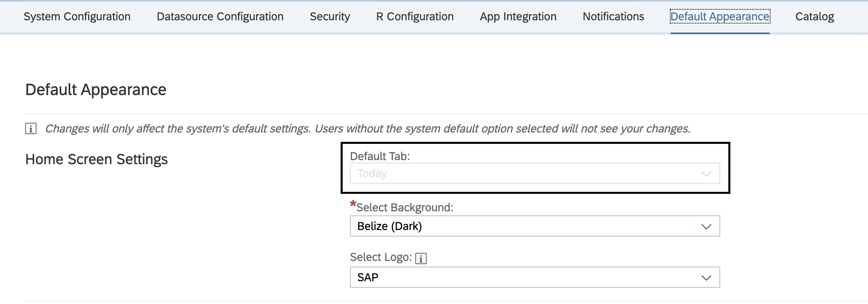Click the Home Screen Settings heading

[97, 159]
